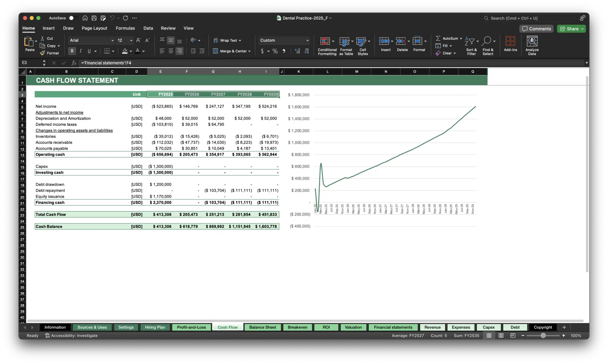Switch AutoSave on
The height and width of the screenshot is (364, 608).
coord(72,18)
